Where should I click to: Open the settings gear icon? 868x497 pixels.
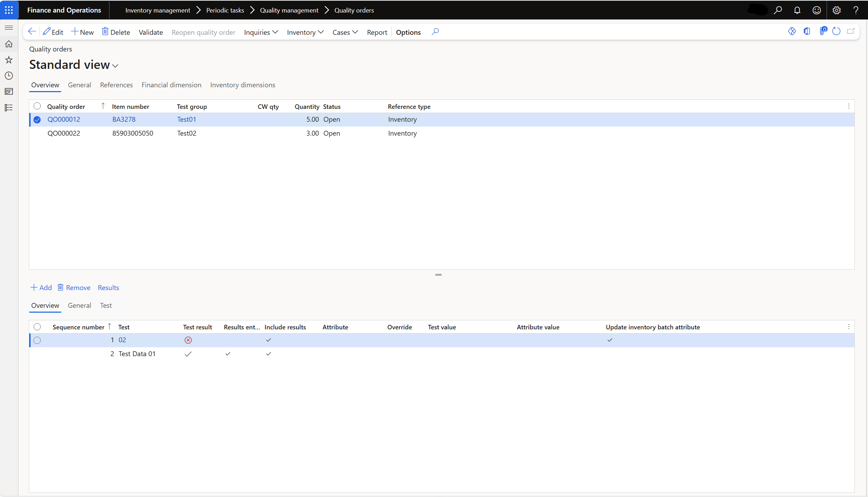click(x=836, y=10)
